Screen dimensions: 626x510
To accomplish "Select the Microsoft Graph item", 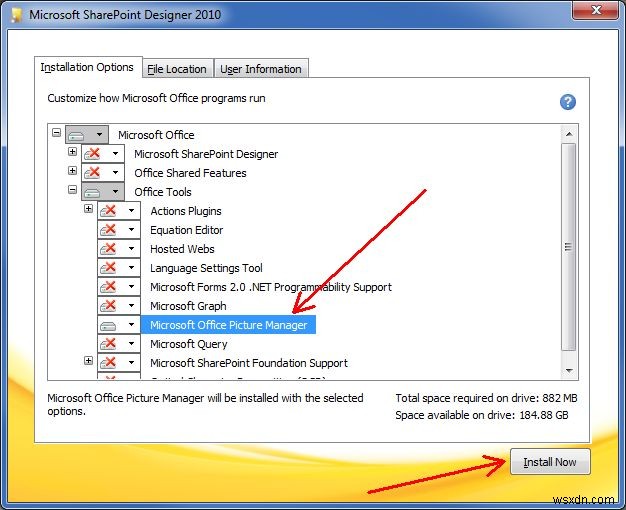I will point(188,306).
